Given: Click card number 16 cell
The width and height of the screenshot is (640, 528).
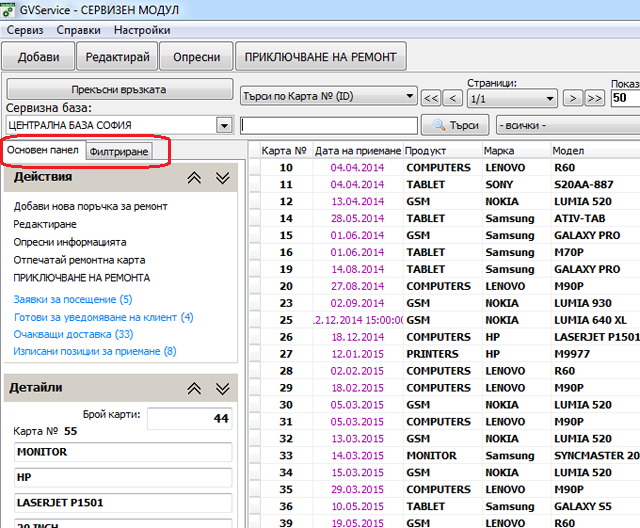Looking at the screenshot, I should [286, 253].
